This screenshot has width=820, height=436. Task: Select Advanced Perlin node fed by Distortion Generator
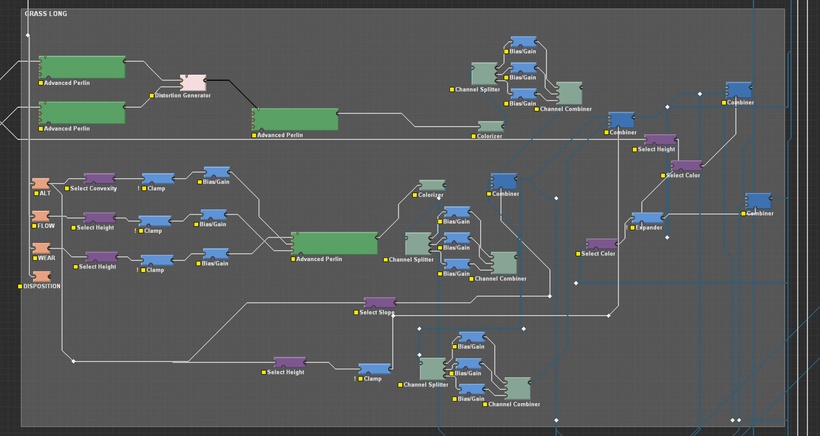pyautogui.click(x=295, y=120)
